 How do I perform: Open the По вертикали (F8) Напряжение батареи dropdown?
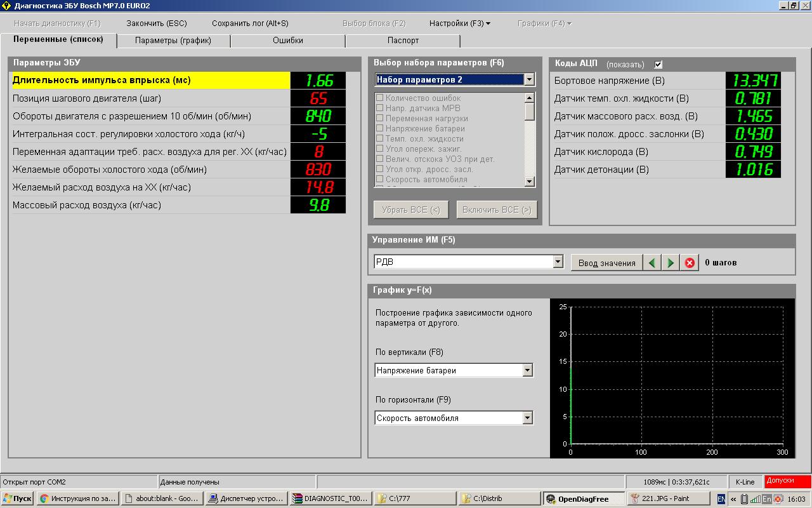[527, 370]
